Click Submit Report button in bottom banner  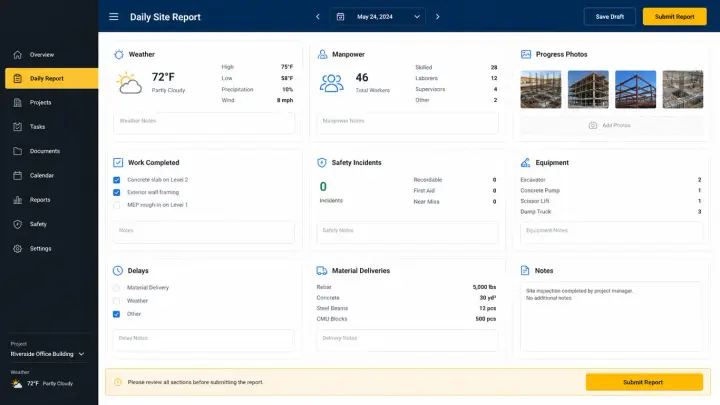pyautogui.click(x=644, y=382)
